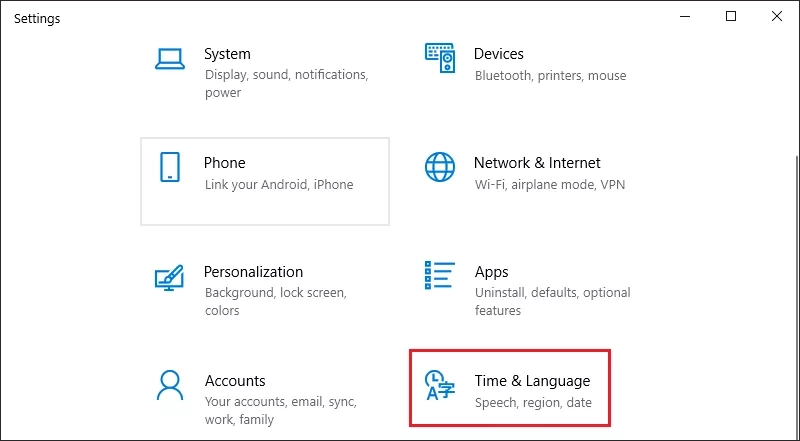Select "Link your Android, iPhone" description
The width and height of the screenshot is (800, 441).
click(x=279, y=185)
